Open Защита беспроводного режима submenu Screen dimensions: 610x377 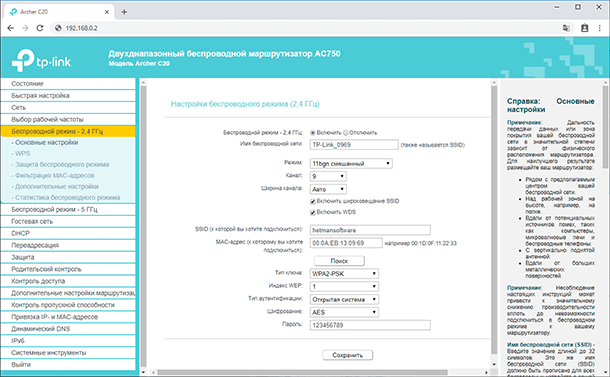pos(60,165)
